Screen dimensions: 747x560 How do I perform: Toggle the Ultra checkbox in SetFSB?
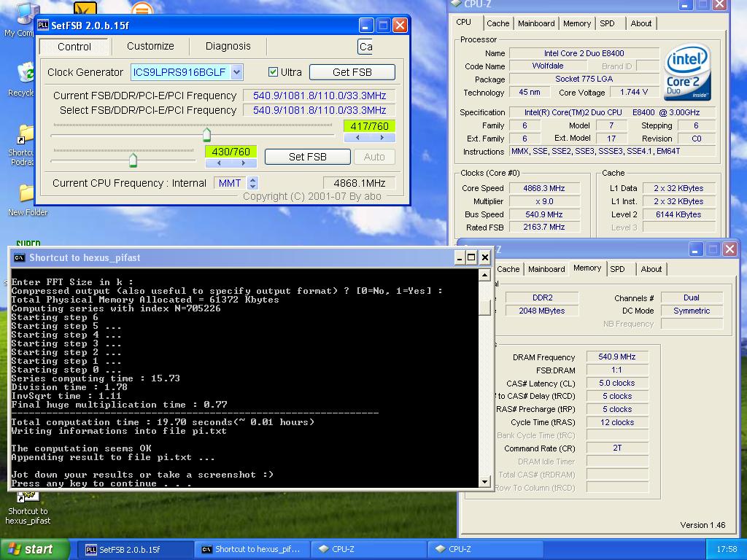[273, 72]
